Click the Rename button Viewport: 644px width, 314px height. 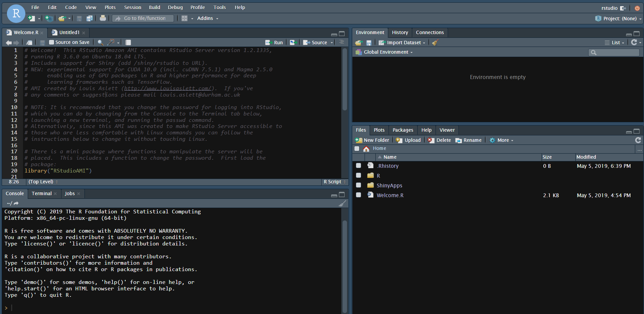pos(468,140)
